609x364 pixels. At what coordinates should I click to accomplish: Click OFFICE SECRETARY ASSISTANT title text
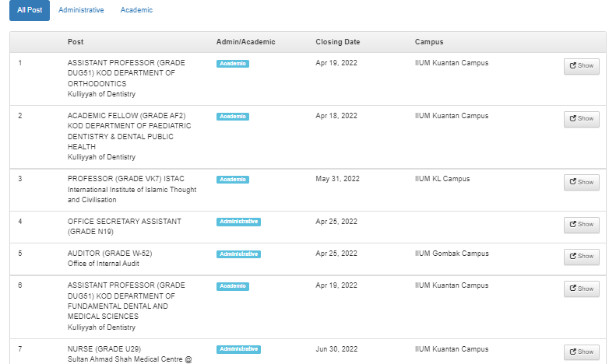(125, 226)
